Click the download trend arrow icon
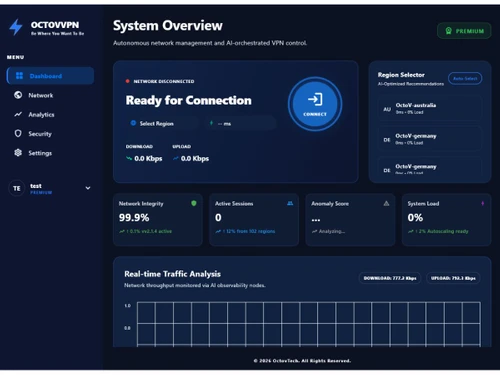500x375 pixels. click(x=129, y=158)
